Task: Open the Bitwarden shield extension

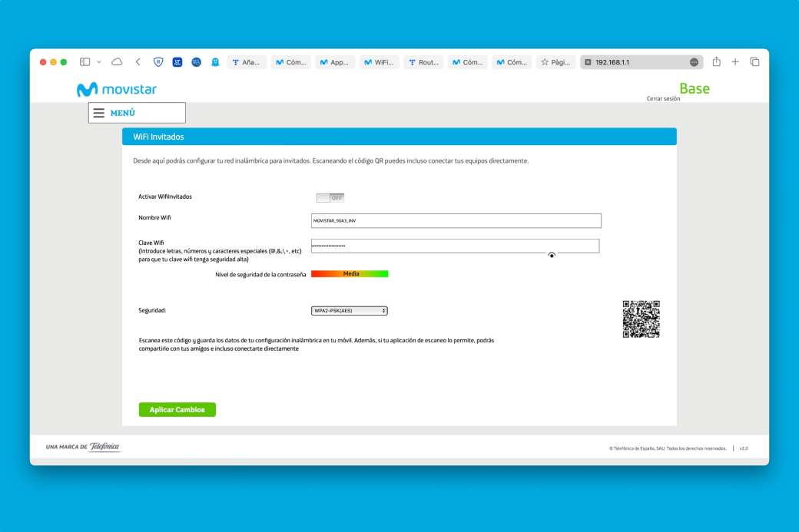Action: 158,62
